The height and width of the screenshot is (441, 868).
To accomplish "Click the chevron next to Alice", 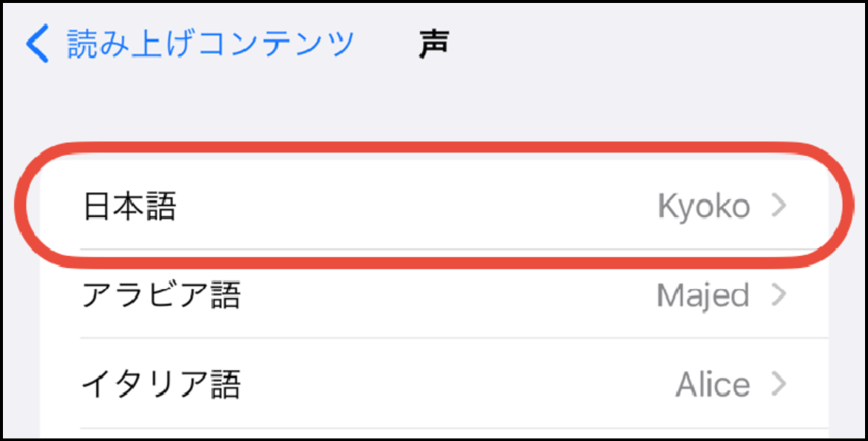I will (x=777, y=384).
